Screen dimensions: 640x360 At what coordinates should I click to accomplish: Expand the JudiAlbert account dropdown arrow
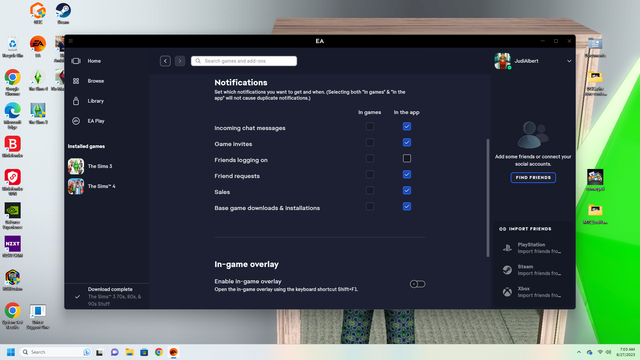click(569, 61)
